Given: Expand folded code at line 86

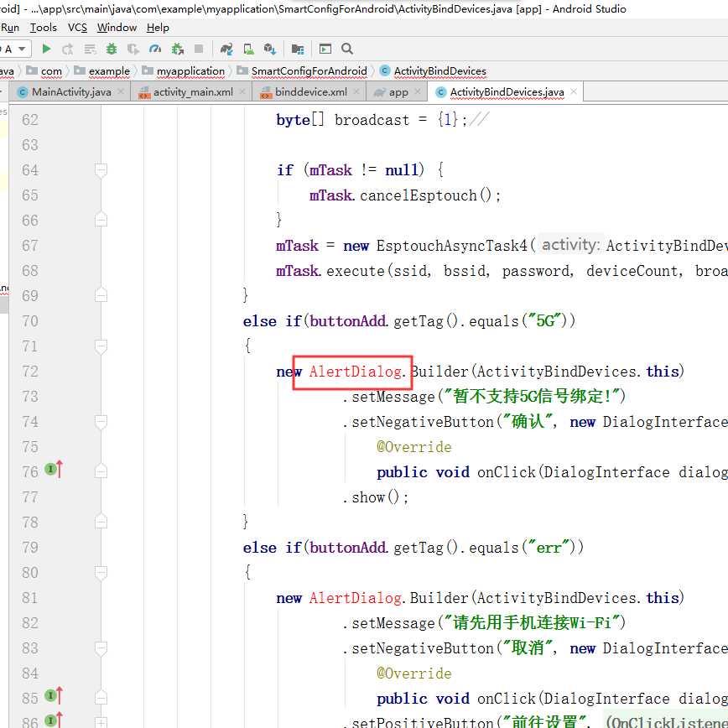Looking at the screenshot, I should pyautogui.click(x=101, y=722).
